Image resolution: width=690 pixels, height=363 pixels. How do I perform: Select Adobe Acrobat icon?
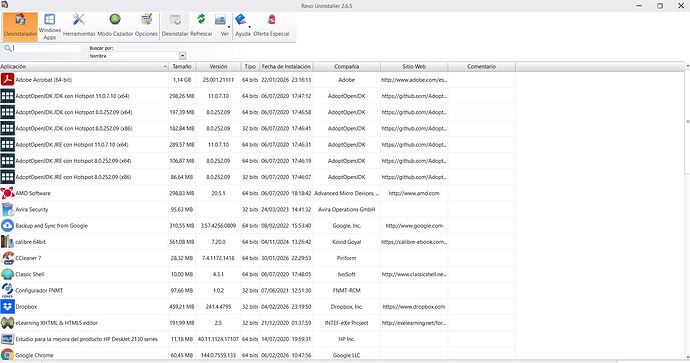click(x=7, y=80)
